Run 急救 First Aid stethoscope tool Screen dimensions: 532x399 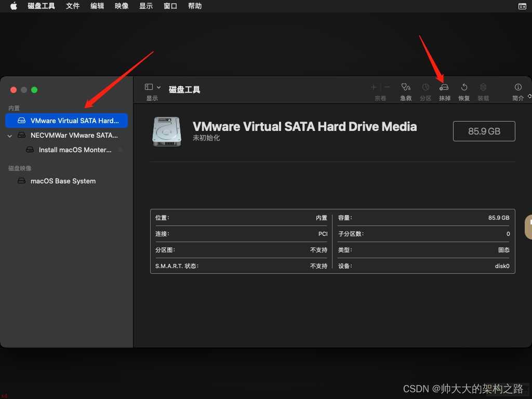(x=406, y=87)
